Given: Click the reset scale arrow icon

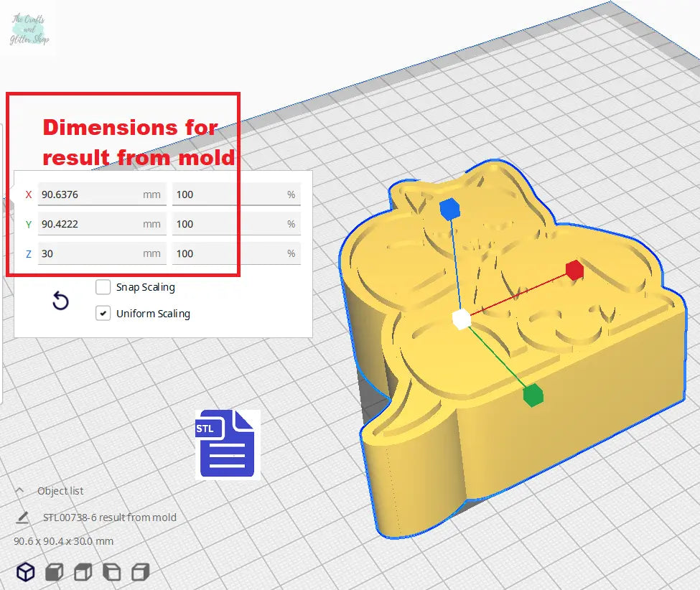Looking at the screenshot, I should click(61, 301).
